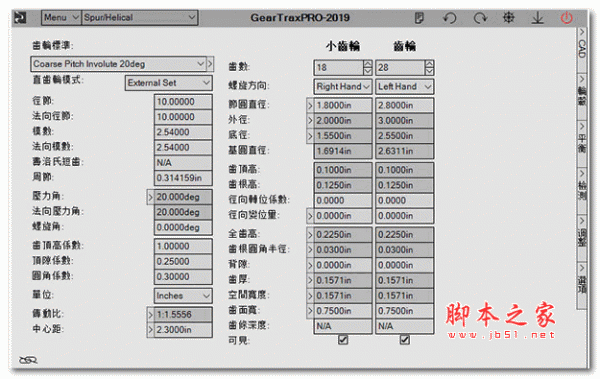Toggle the gear visible checkbox
The height and width of the screenshot is (379, 600).
click(x=405, y=340)
